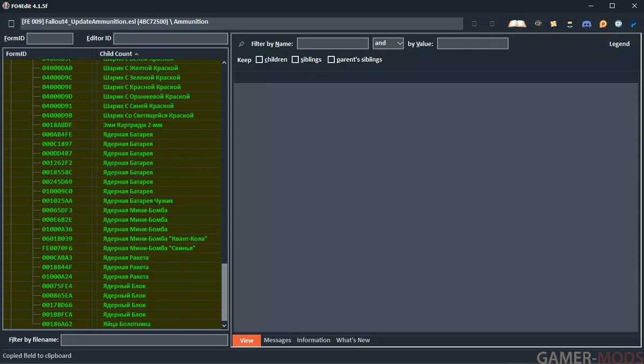
Task: Select the row with FormID 000865EA
Action: coord(112,296)
